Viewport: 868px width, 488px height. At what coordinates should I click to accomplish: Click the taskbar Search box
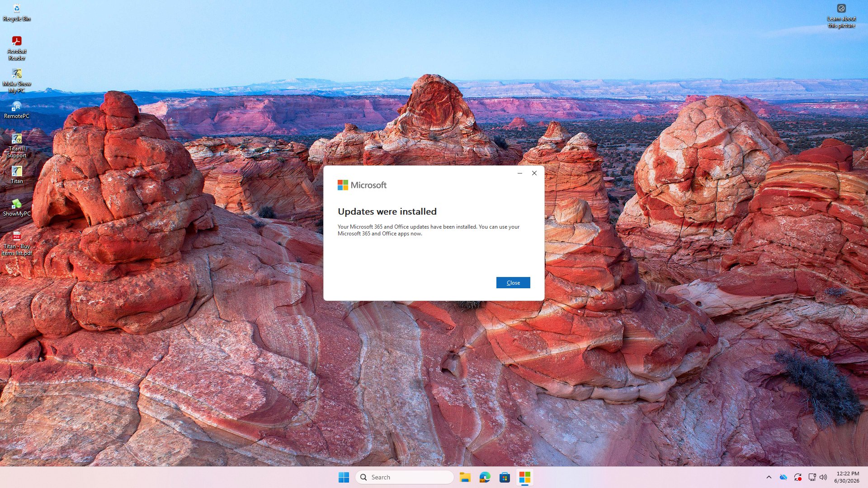(405, 477)
